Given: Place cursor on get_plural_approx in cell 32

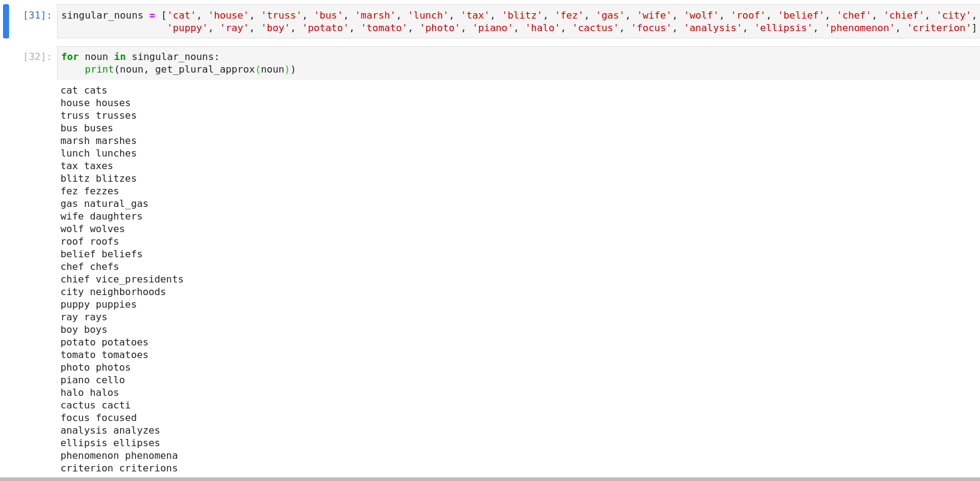Looking at the screenshot, I should [x=205, y=70].
